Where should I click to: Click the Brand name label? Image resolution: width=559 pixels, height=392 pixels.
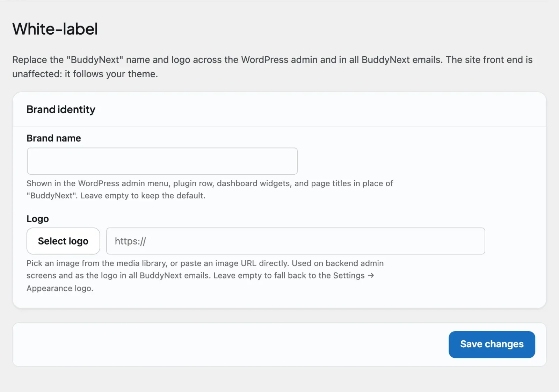point(54,138)
